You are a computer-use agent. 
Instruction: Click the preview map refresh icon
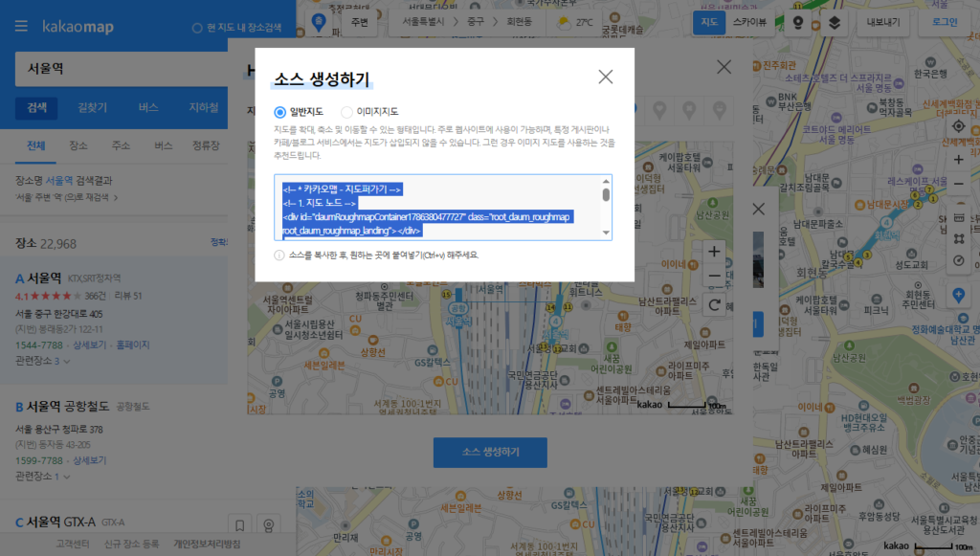[714, 305]
